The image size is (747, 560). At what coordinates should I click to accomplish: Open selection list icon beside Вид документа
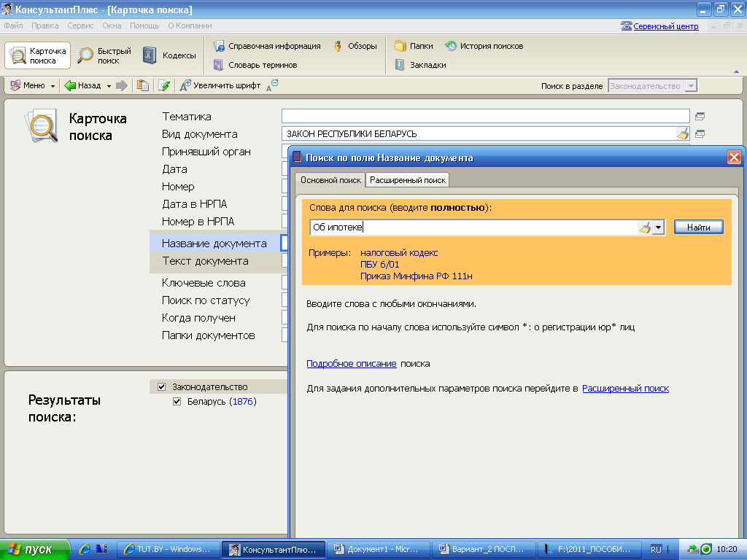point(700,134)
